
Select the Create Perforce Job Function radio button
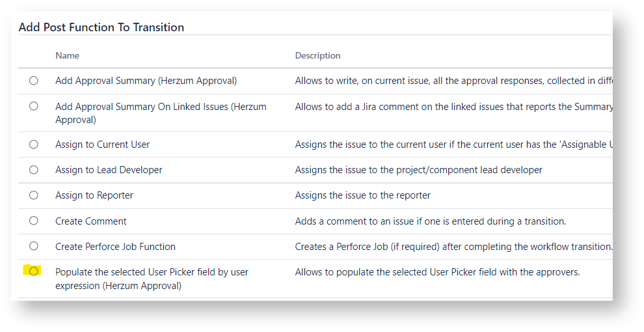point(34,246)
